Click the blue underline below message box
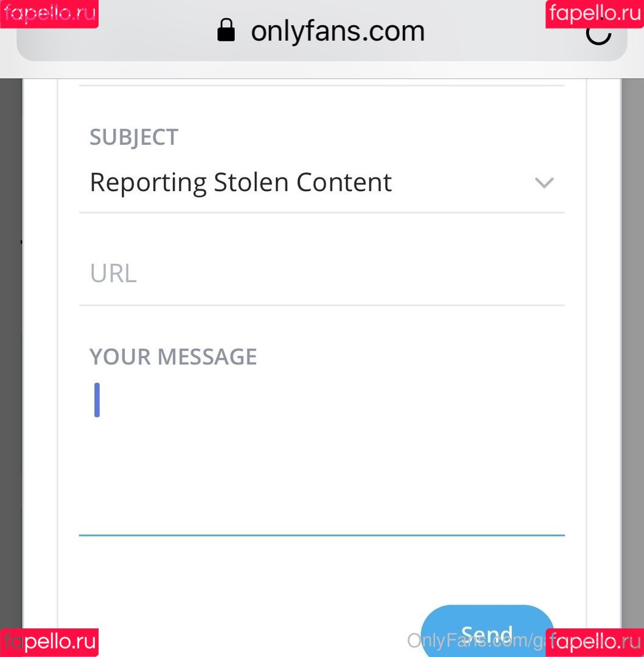Viewport: 644px width, 657px height. [321, 535]
